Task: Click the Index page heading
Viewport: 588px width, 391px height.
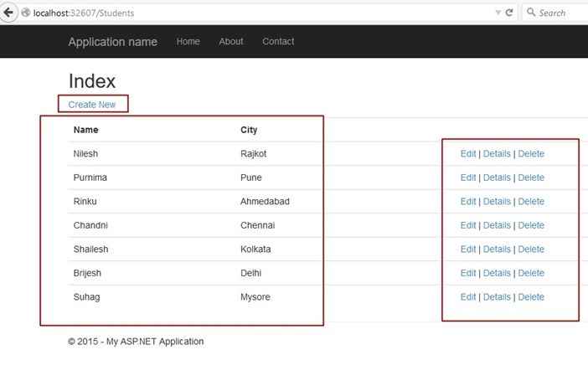Action: pos(92,81)
